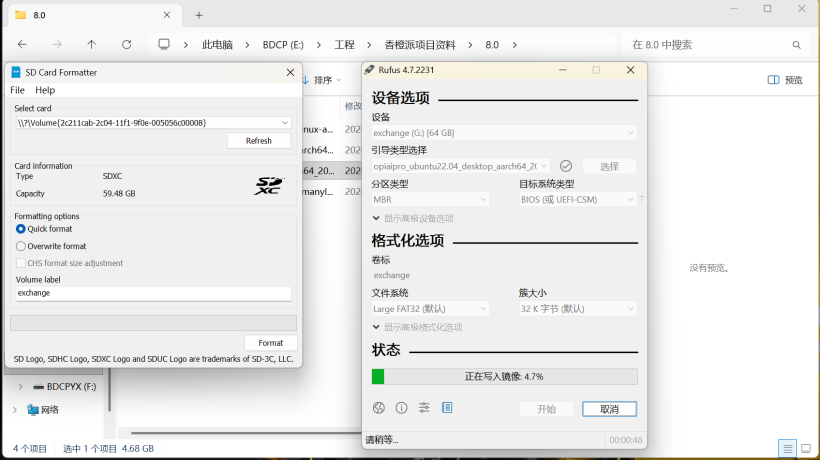Refresh the Explorer folder view
The image size is (820, 460).
pos(127,45)
